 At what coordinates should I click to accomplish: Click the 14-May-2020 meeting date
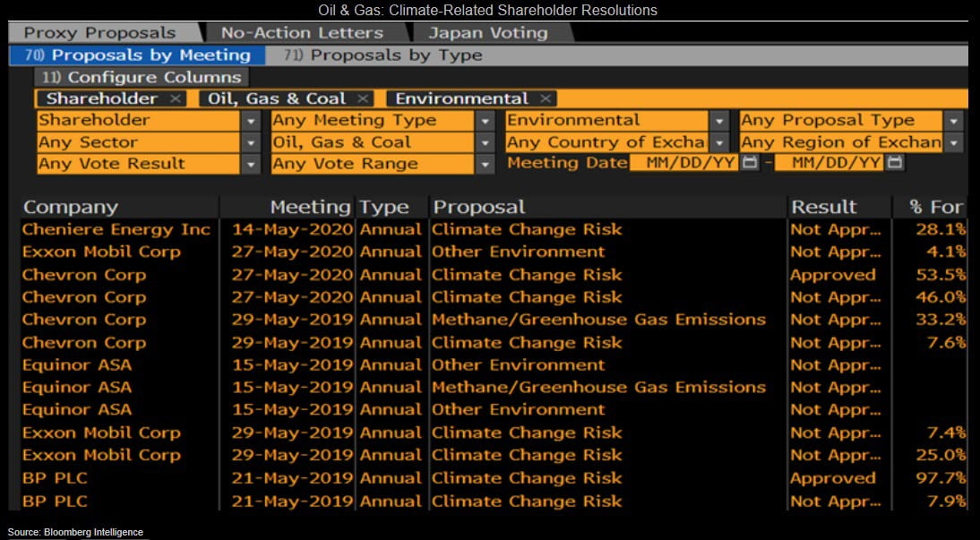pos(293,229)
